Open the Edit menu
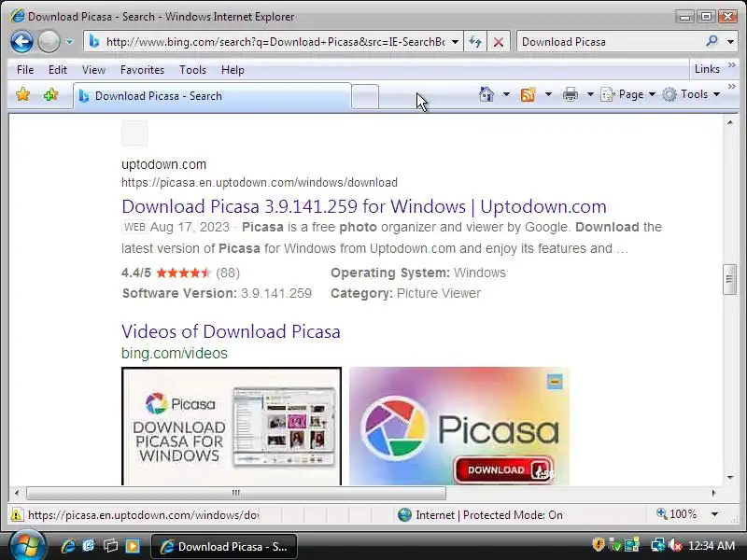Screen dimensions: 747x560 pos(58,70)
